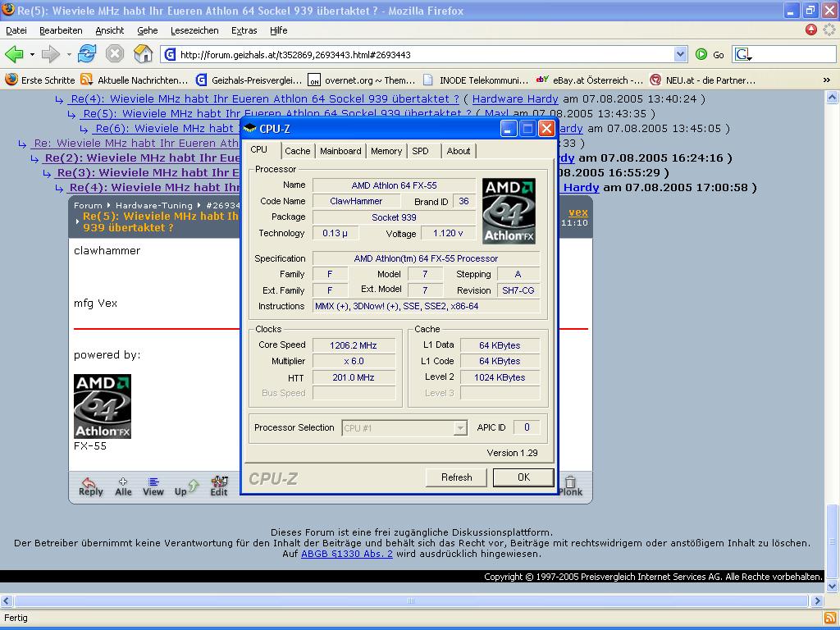Click the grey Forward arrow
This screenshot has width=840, height=630.
click(50, 54)
